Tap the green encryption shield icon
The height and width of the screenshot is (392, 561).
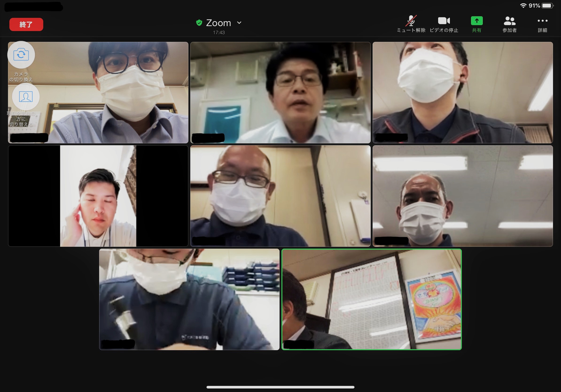(199, 23)
